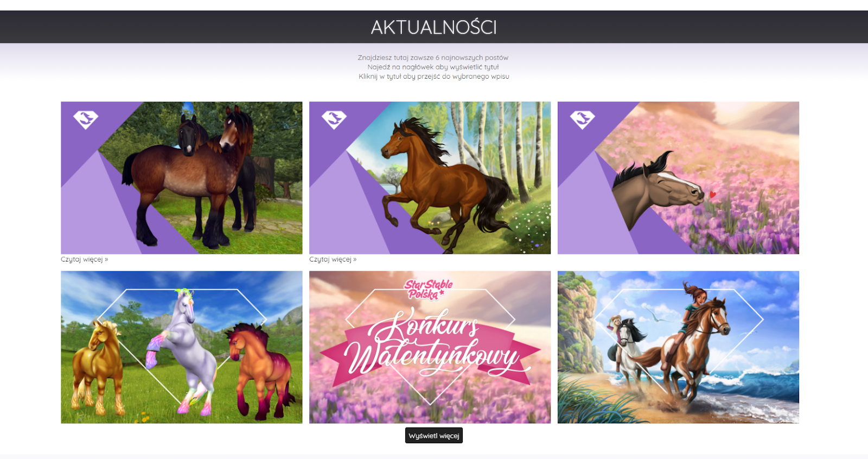Open the post with a horse sniffing purple flowers
Viewport: 868px width, 459px height.
[x=678, y=178]
